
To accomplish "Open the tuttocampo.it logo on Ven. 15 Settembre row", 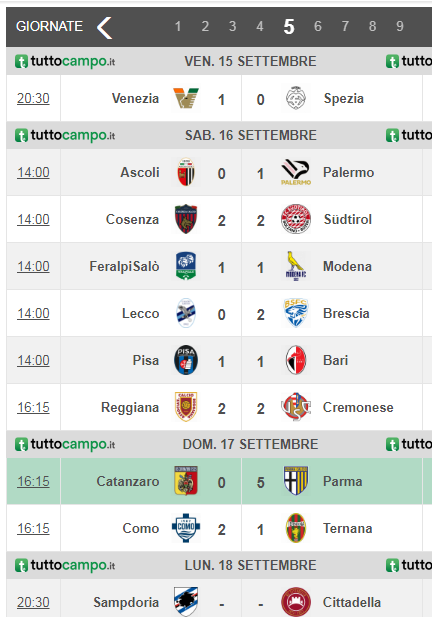I will coord(65,61).
